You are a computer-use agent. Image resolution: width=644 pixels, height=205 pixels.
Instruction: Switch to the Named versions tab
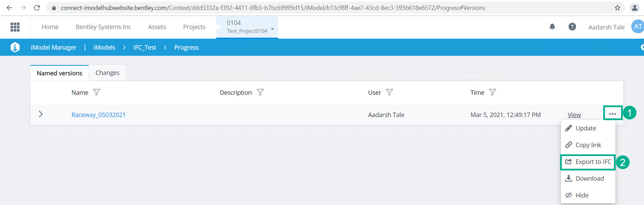(x=60, y=73)
